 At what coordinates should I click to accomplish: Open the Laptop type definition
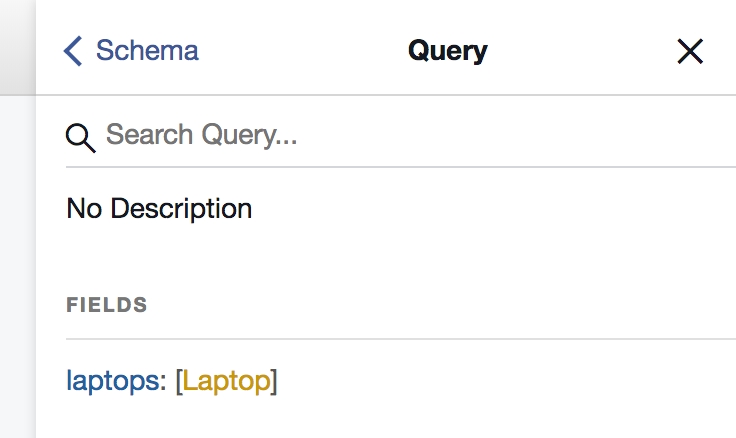226,381
